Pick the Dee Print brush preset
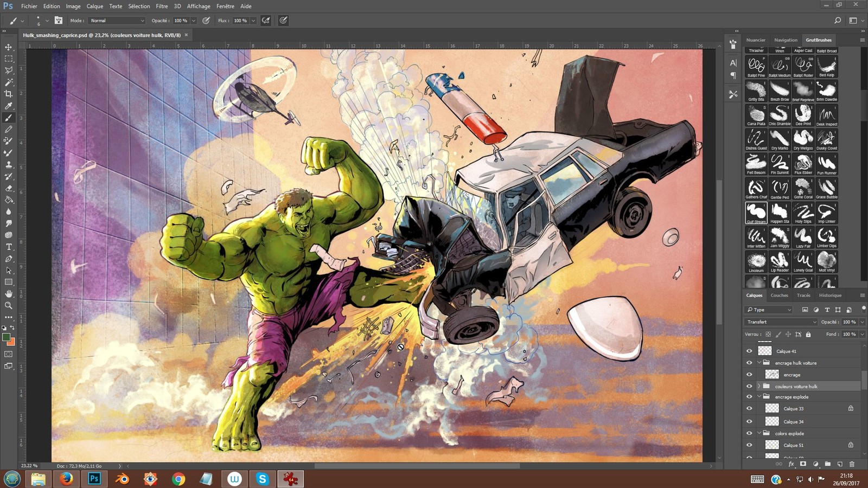Viewport: 868px width, 488px height. point(803,115)
